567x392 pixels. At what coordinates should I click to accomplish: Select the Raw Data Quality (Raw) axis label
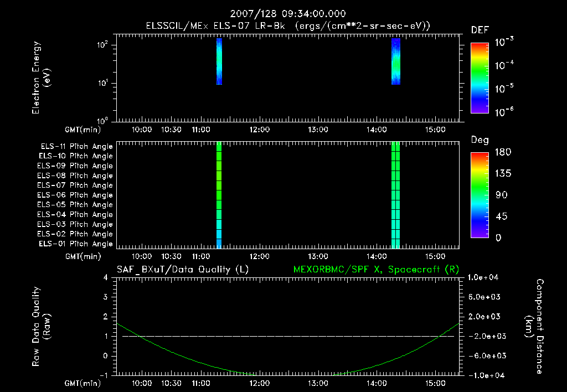tap(41, 327)
